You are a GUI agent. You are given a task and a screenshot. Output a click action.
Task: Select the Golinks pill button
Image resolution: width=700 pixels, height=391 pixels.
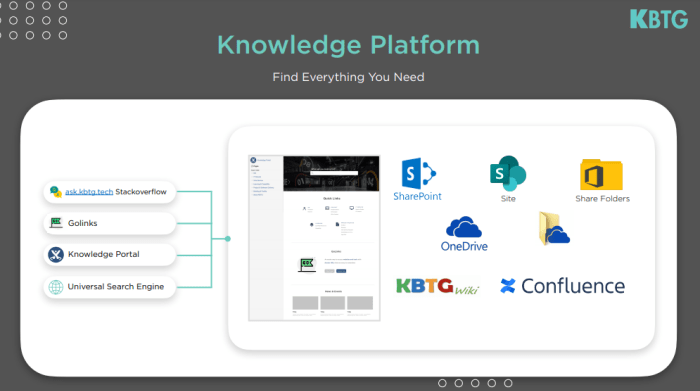109,223
